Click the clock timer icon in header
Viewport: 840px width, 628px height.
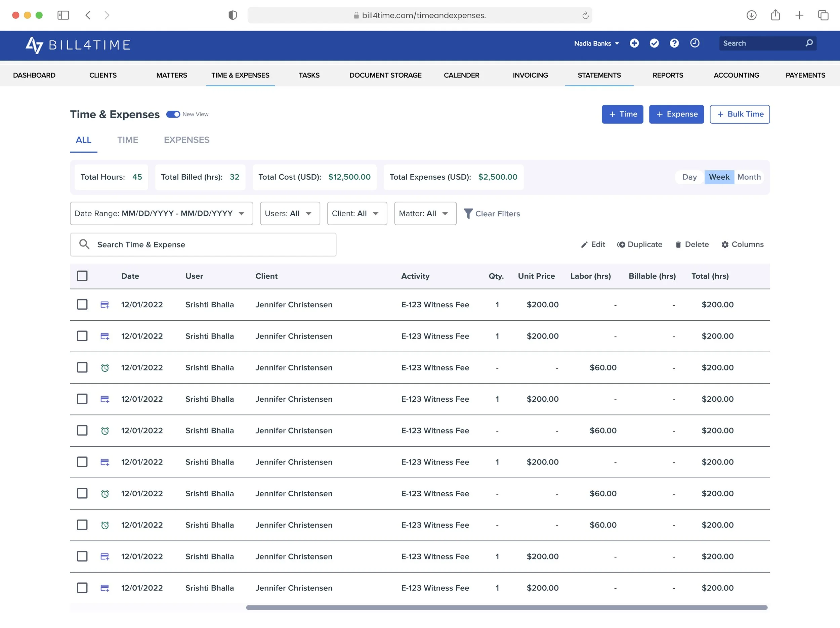(695, 43)
